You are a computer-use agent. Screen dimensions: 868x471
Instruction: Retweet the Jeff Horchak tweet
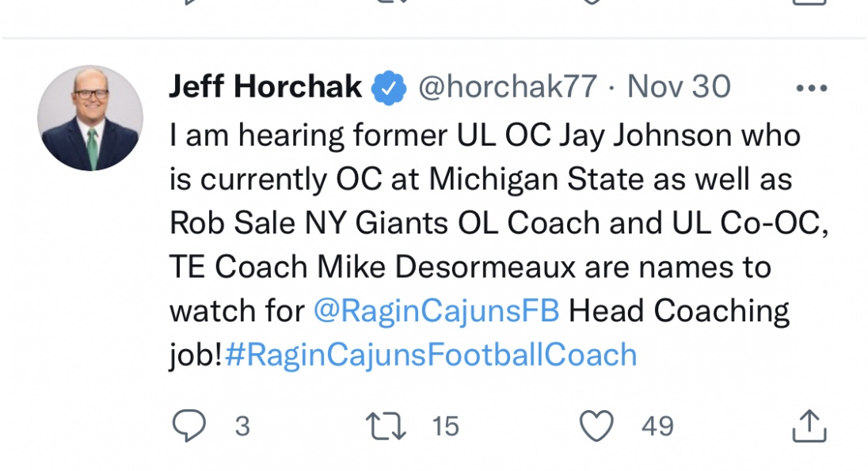pos(386,427)
